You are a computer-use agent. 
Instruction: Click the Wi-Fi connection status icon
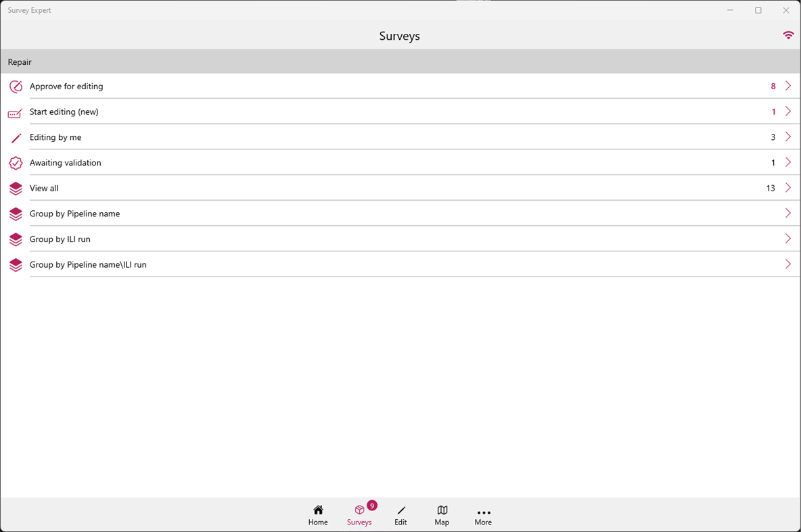[x=788, y=35]
